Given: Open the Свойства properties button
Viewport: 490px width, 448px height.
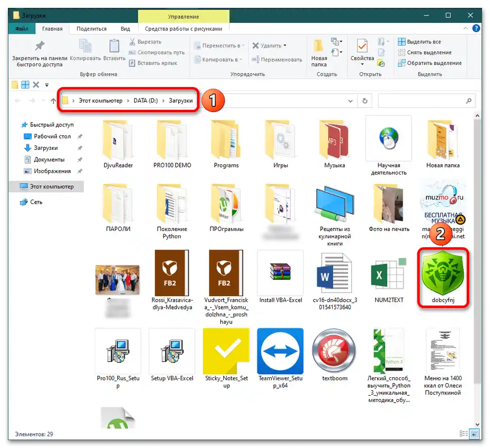Looking at the screenshot, I should [x=362, y=52].
